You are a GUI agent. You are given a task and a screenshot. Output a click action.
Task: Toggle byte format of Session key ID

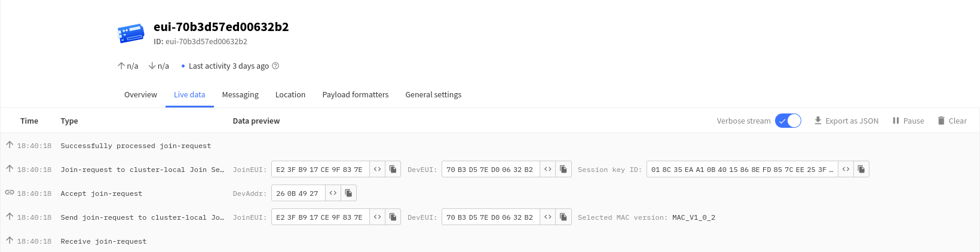pos(846,170)
